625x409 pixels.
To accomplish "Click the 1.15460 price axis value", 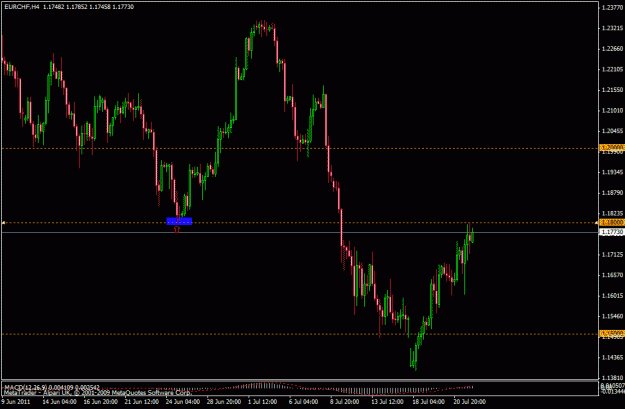I will pyautogui.click(x=613, y=317).
